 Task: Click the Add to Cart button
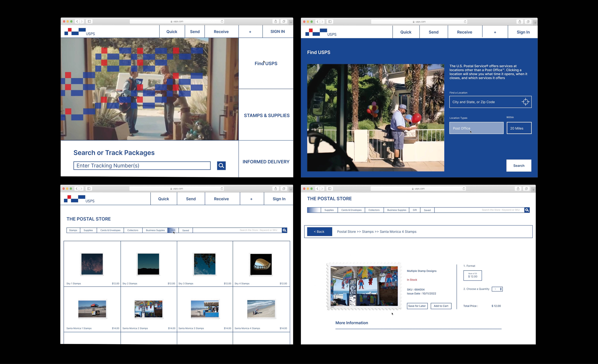tap(441, 306)
